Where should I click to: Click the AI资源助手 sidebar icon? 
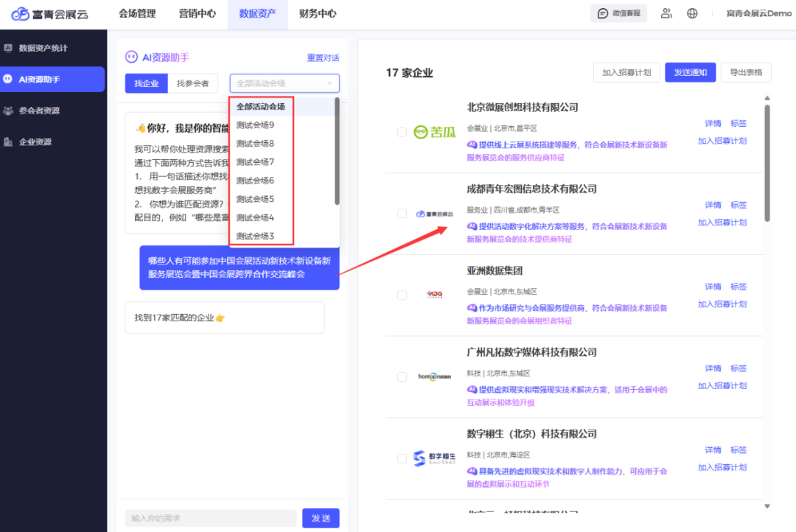pos(7,79)
